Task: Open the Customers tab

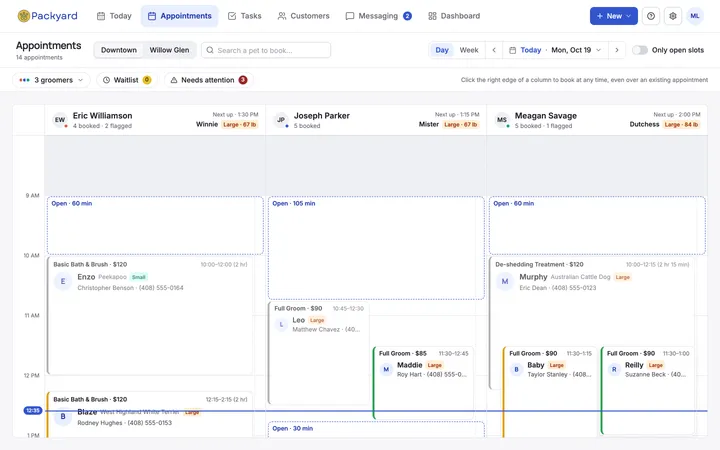Action: [304, 16]
